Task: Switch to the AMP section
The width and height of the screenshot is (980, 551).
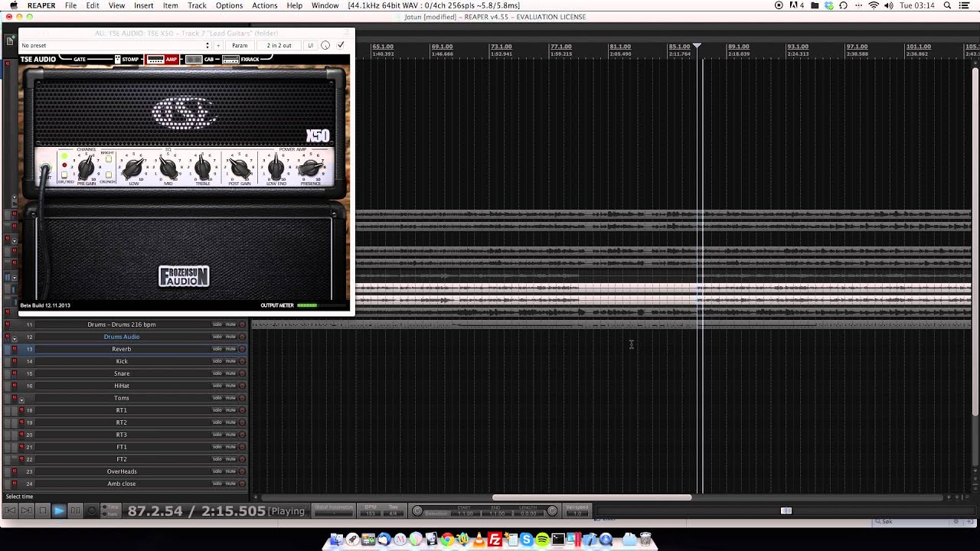Action: pyautogui.click(x=162, y=60)
